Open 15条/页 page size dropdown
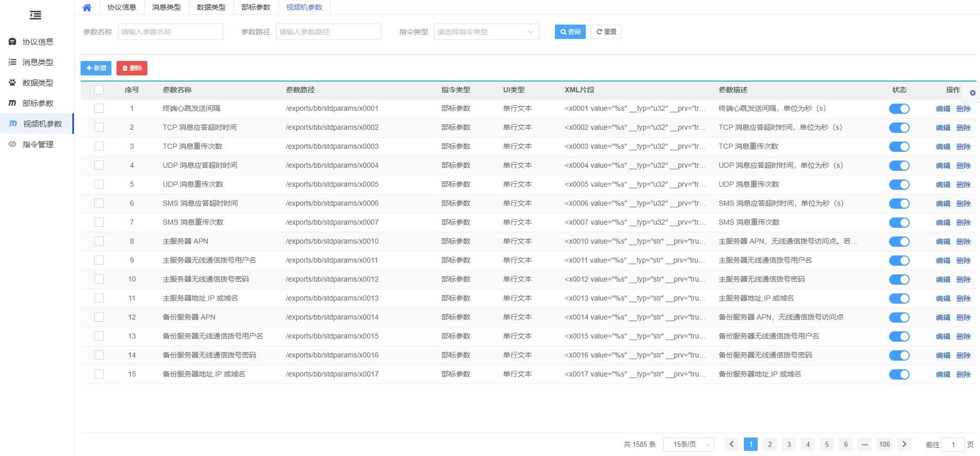This screenshot has height=456, width=980. click(x=689, y=444)
